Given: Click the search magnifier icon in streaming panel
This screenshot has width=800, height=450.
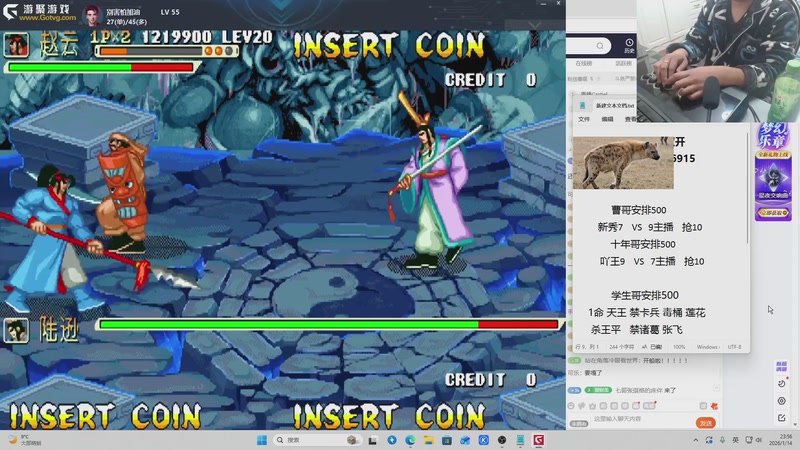Looking at the screenshot, I should click(600, 46).
